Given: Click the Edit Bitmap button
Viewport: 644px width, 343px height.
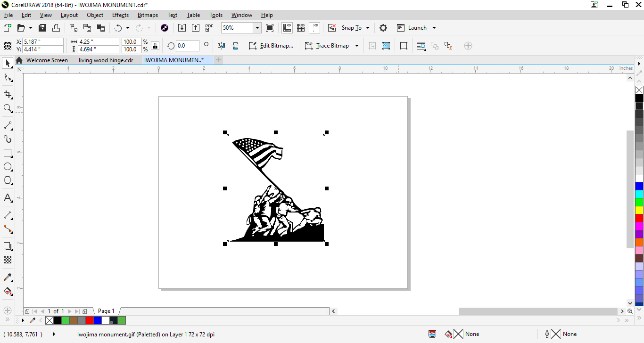Looking at the screenshot, I should [272, 46].
